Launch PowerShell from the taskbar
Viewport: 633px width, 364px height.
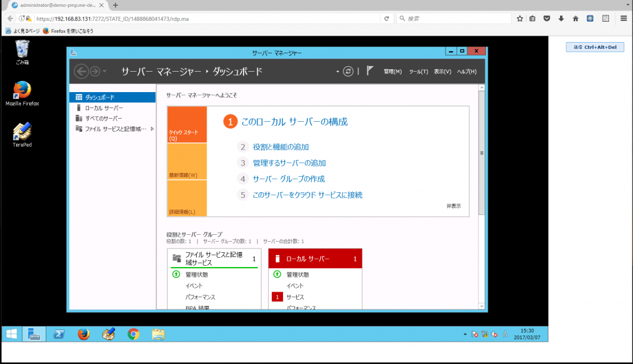[59, 334]
